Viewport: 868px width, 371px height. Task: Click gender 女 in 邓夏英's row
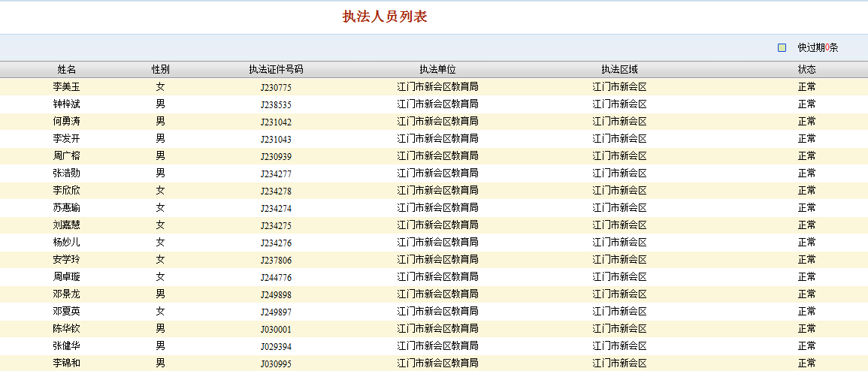click(161, 311)
